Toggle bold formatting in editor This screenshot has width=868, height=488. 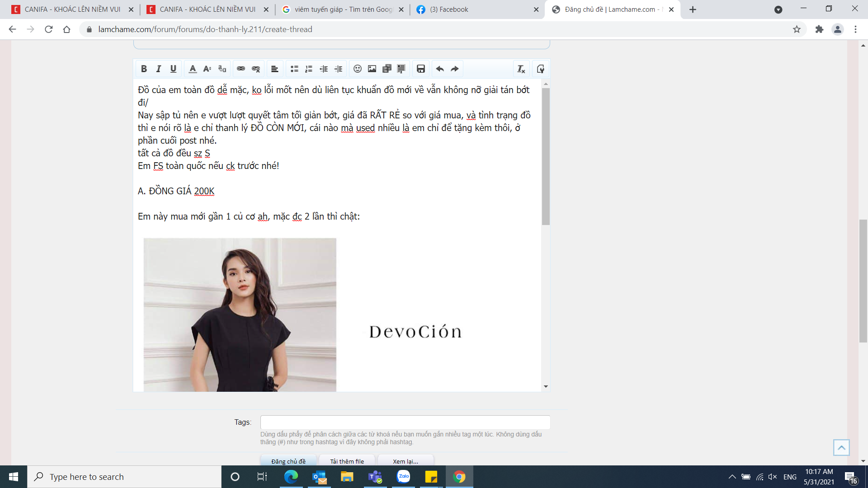coord(144,69)
